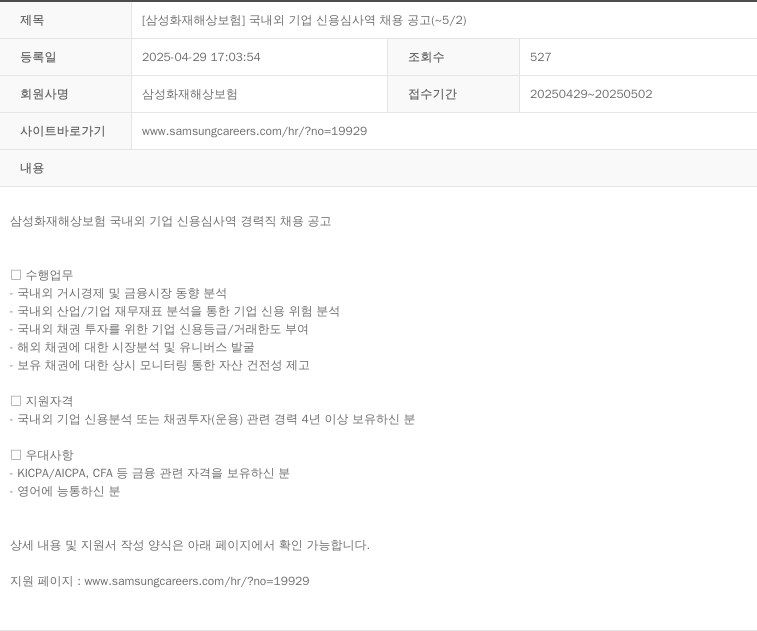Select the line requiring 경력 4년 이상 보유하신 분
757x631 pixels.
[212, 419]
